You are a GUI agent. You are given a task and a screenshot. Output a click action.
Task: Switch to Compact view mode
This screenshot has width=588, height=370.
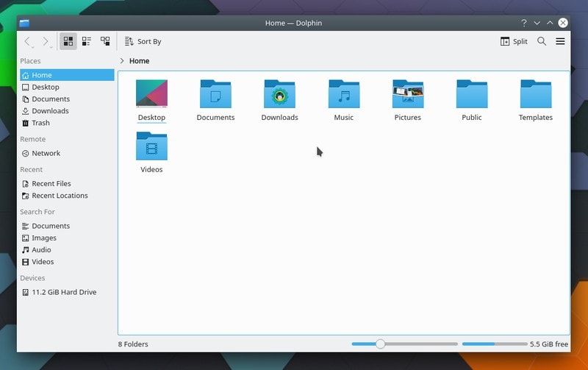pos(87,41)
